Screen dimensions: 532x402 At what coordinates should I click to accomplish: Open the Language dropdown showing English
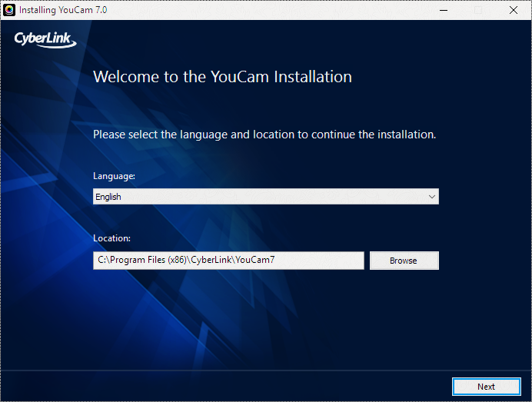pos(266,197)
